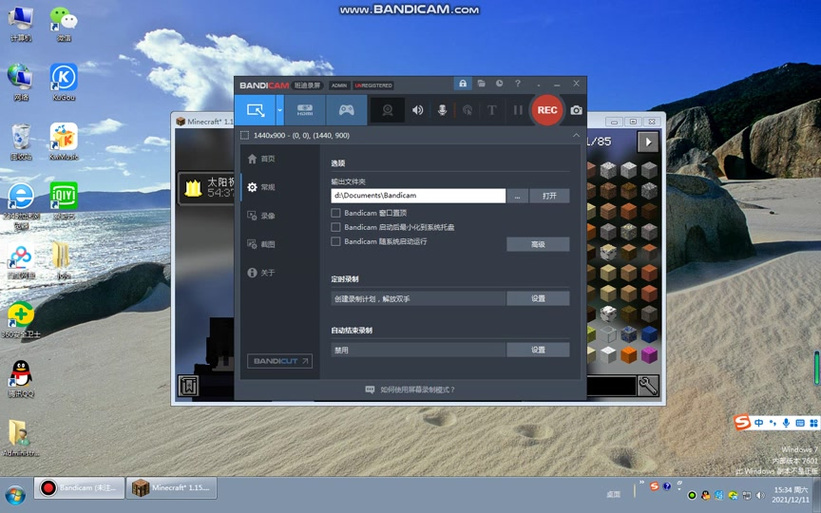Switch to HDMI device recording mode
821x513 pixels.
(x=305, y=110)
